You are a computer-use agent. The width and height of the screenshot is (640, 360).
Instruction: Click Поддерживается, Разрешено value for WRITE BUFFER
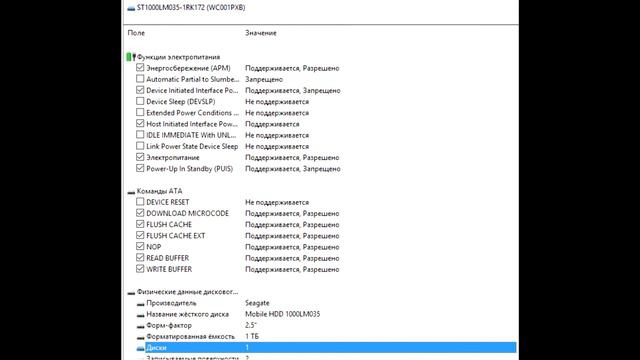(x=292, y=270)
